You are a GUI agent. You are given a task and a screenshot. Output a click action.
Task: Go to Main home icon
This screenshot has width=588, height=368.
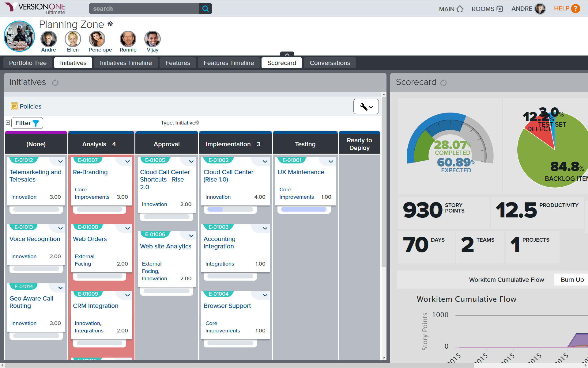[460, 9]
